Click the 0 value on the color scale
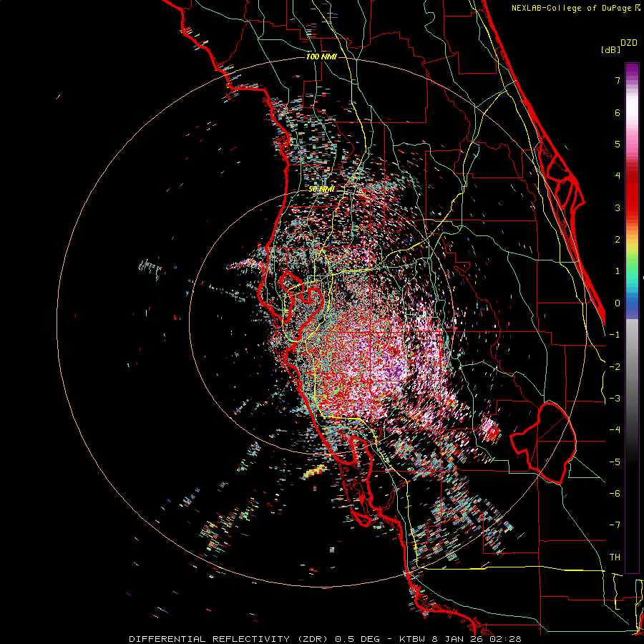Viewport: 644px width, 644px height. [618, 303]
